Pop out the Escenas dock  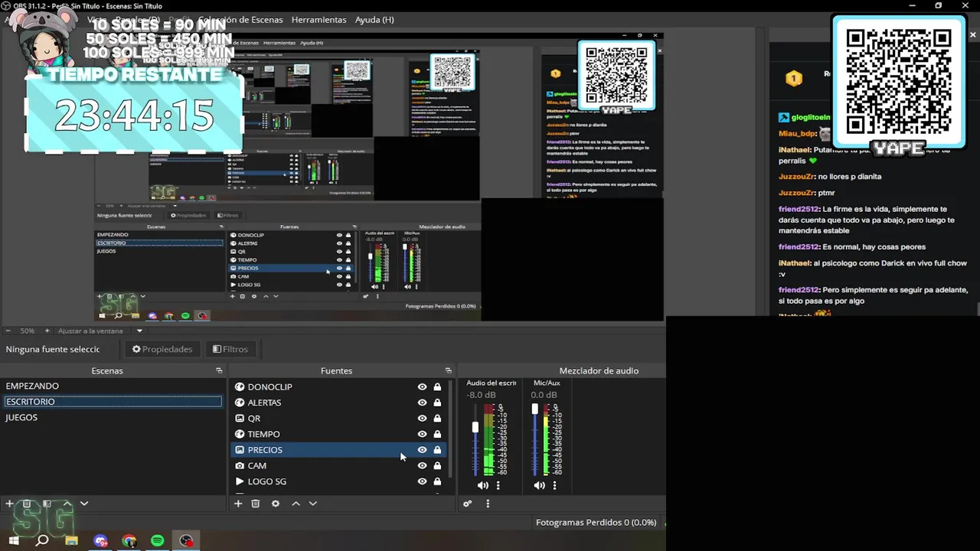[219, 370]
